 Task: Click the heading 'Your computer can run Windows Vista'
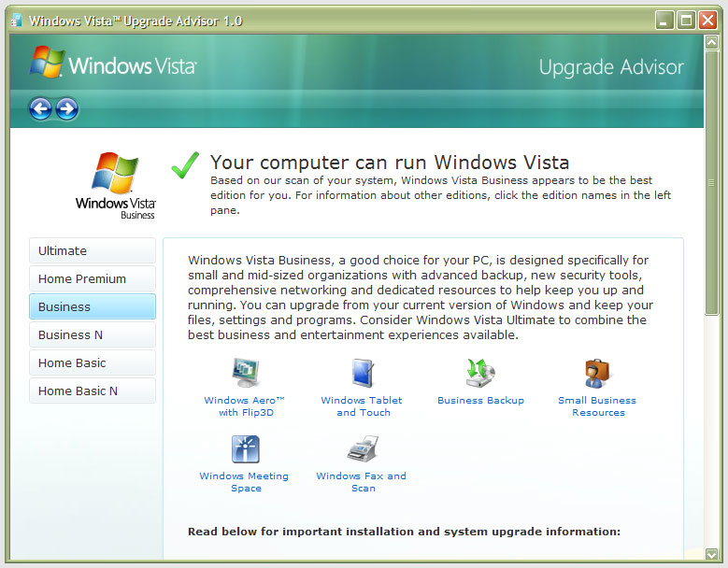[390, 162]
